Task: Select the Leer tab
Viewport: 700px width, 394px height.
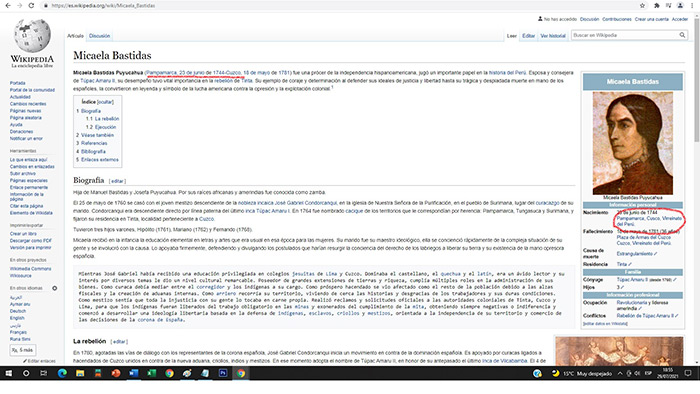Action: [x=512, y=36]
